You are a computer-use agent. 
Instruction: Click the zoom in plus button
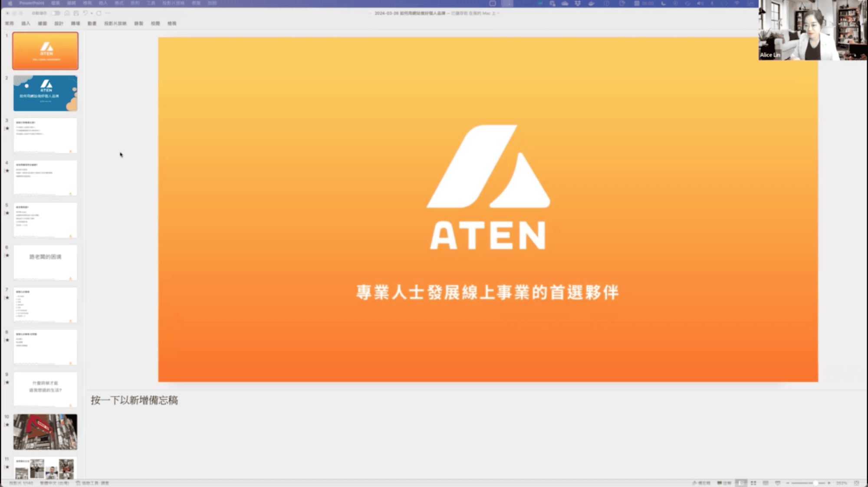click(x=829, y=483)
